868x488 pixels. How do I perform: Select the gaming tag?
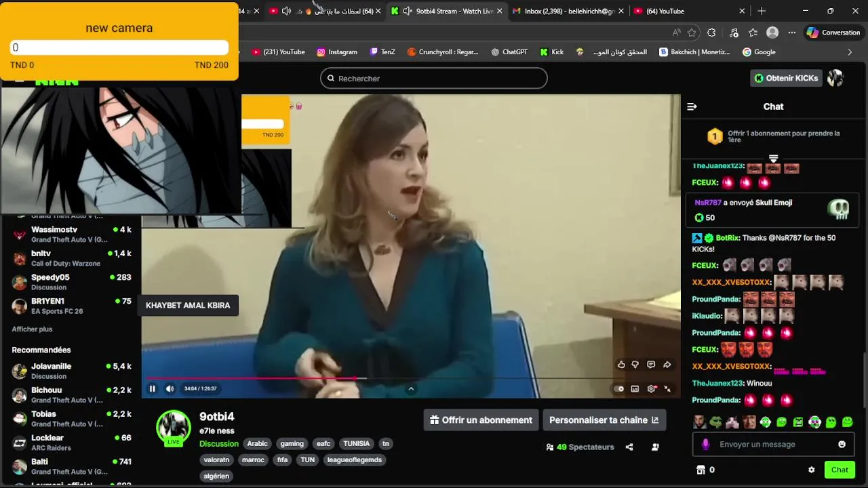pyautogui.click(x=292, y=444)
